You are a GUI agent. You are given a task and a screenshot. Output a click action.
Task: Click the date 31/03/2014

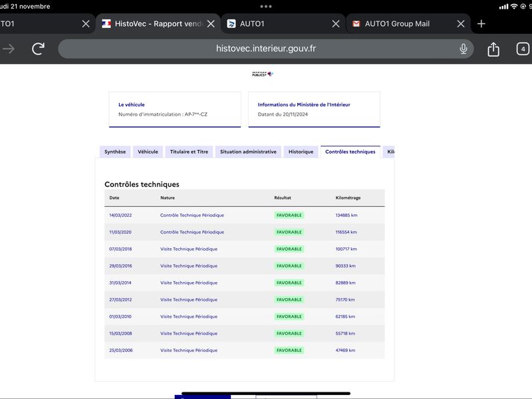tap(120, 283)
